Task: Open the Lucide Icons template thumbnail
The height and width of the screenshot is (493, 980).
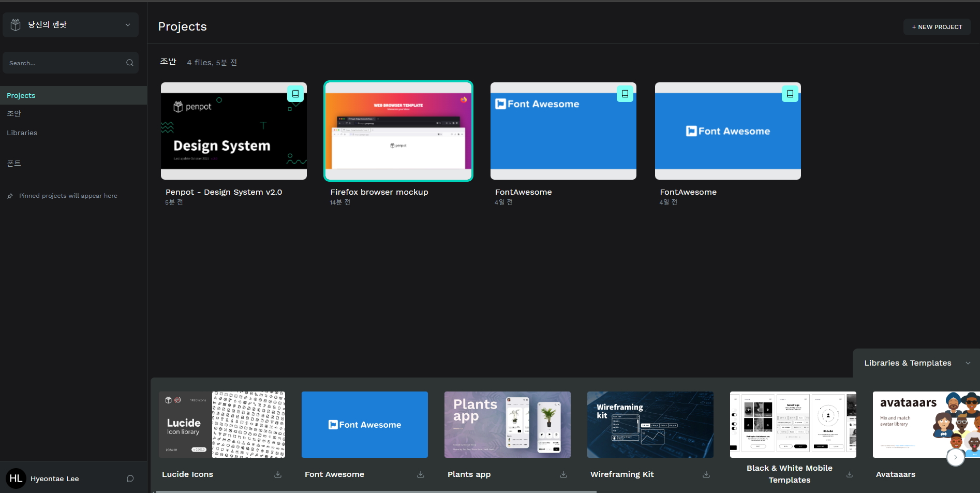Action: click(x=222, y=425)
